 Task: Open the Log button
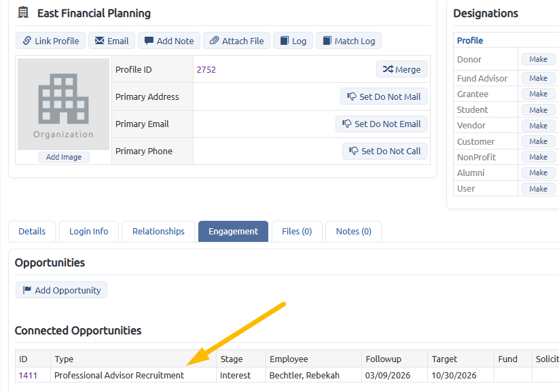[293, 41]
